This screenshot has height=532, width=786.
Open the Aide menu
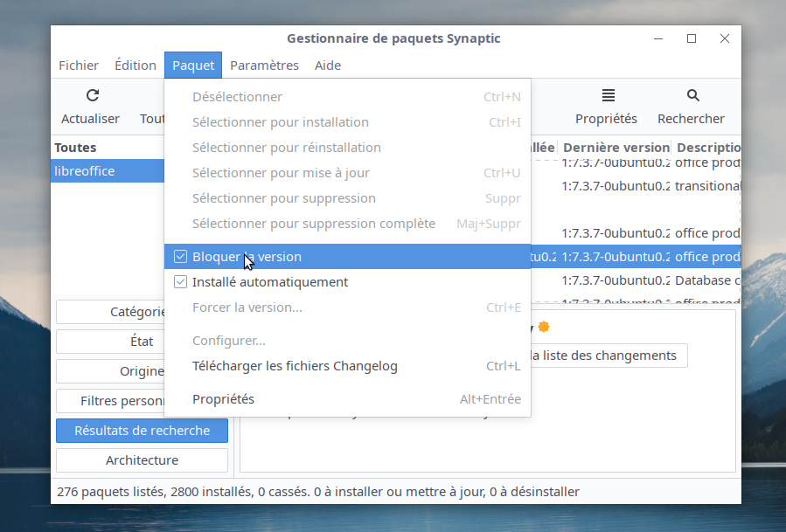[x=328, y=66]
